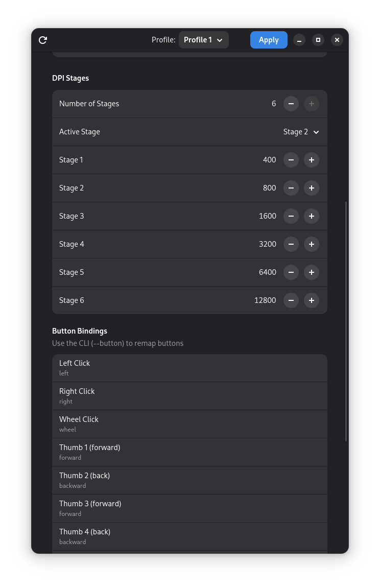Select the Thumb 1 (forward) binding row
This screenshot has width=380, height=588.
click(189, 453)
